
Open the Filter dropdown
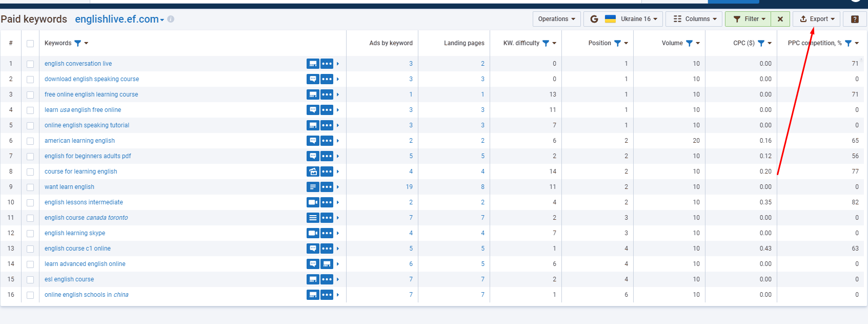coord(748,19)
